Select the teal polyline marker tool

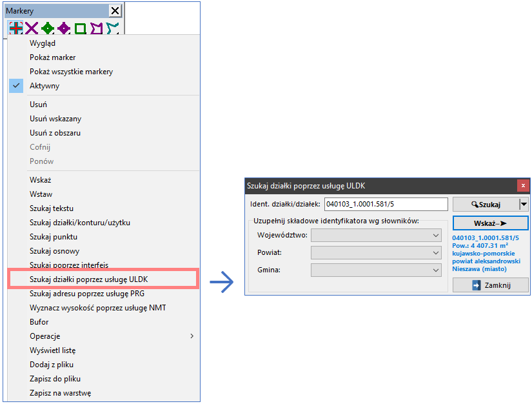pyautogui.click(x=113, y=28)
